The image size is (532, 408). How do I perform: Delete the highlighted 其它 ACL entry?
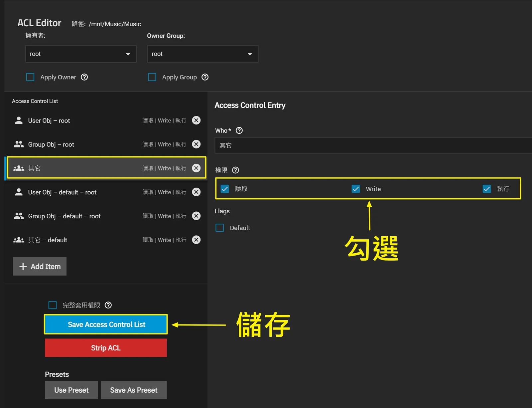(x=196, y=168)
